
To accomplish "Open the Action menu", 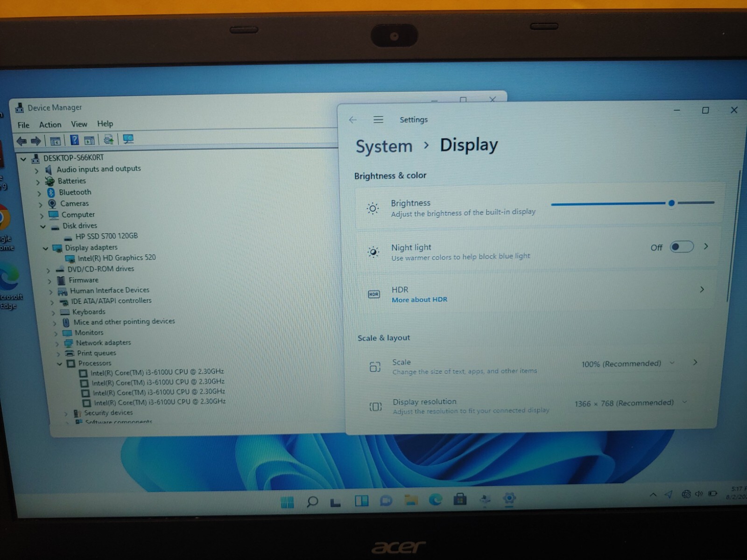I will [50, 125].
